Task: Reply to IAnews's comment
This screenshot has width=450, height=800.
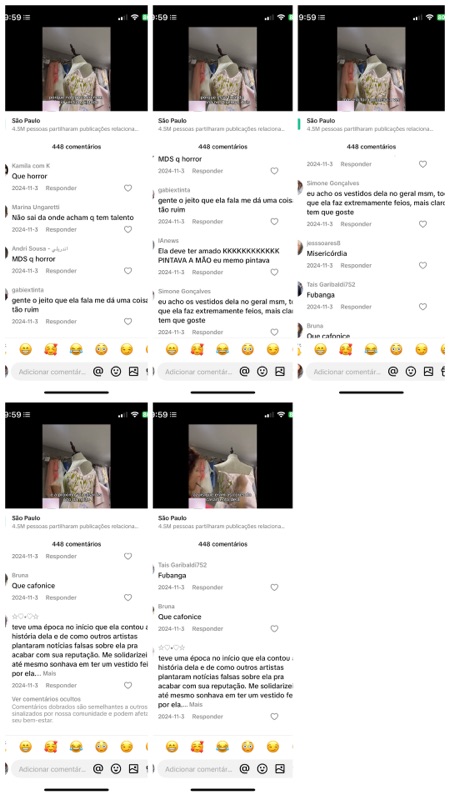Action: pos(207,272)
